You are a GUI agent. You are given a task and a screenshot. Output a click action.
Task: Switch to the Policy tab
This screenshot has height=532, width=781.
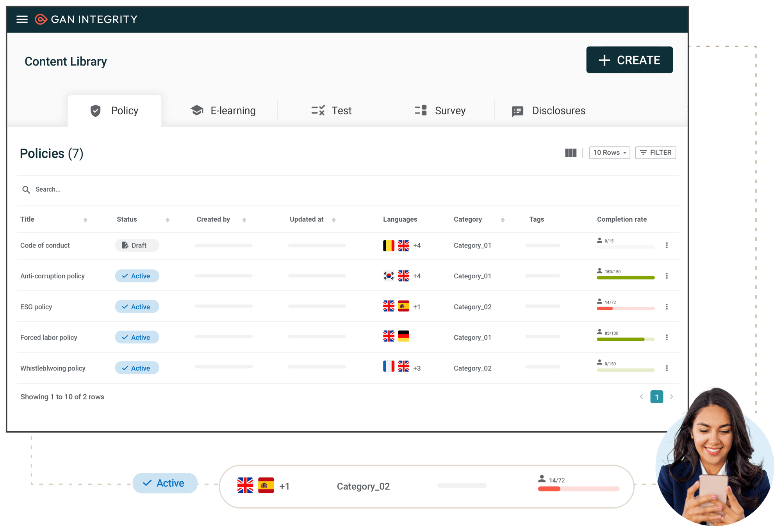[114, 110]
